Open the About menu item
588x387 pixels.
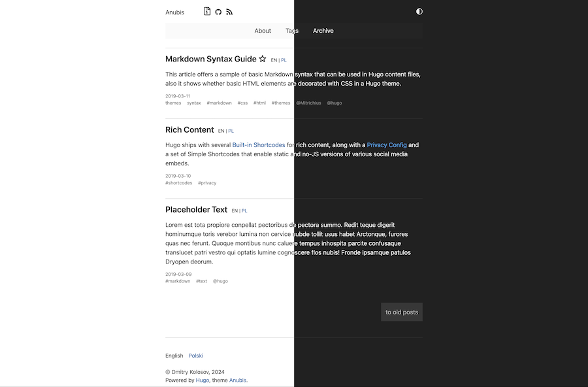click(x=263, y=31)
